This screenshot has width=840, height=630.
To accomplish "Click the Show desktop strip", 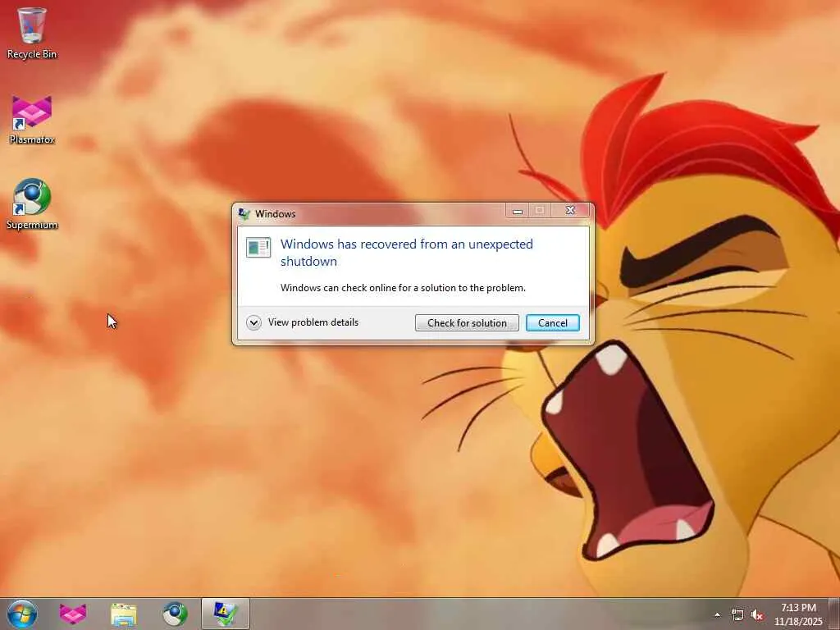I will click(x=834, y=614).
